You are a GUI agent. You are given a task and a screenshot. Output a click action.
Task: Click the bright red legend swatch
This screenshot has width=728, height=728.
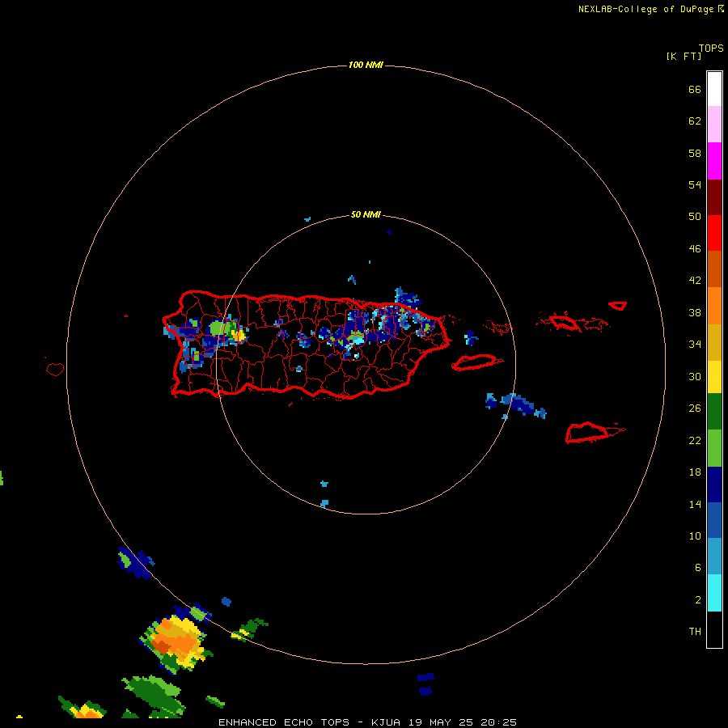714,233
